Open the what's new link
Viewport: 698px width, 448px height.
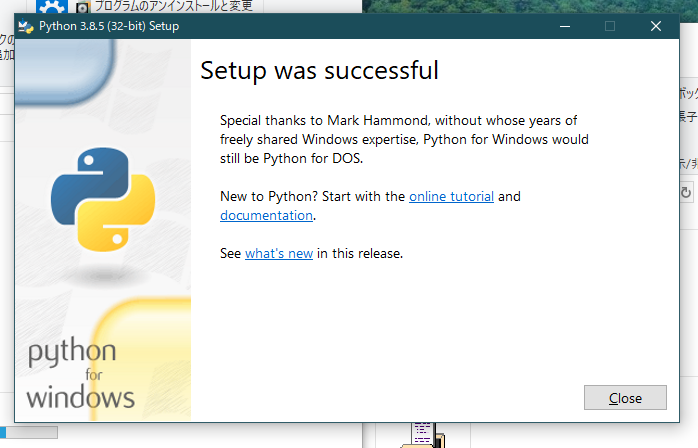pos(279,253)
